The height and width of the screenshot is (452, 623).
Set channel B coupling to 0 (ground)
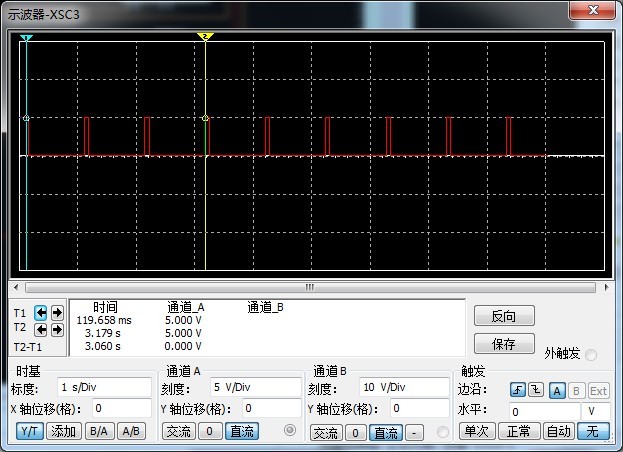[x=356, y=433]
